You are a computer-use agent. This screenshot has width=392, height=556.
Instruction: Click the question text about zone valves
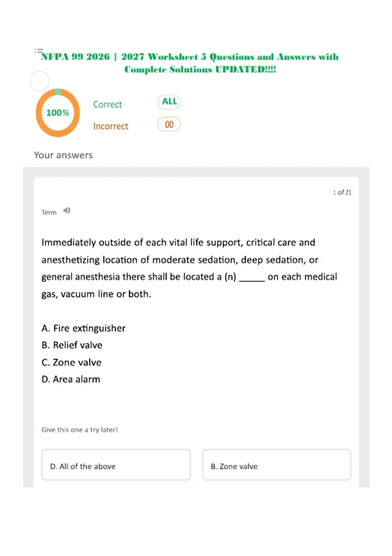coord(189,268)
